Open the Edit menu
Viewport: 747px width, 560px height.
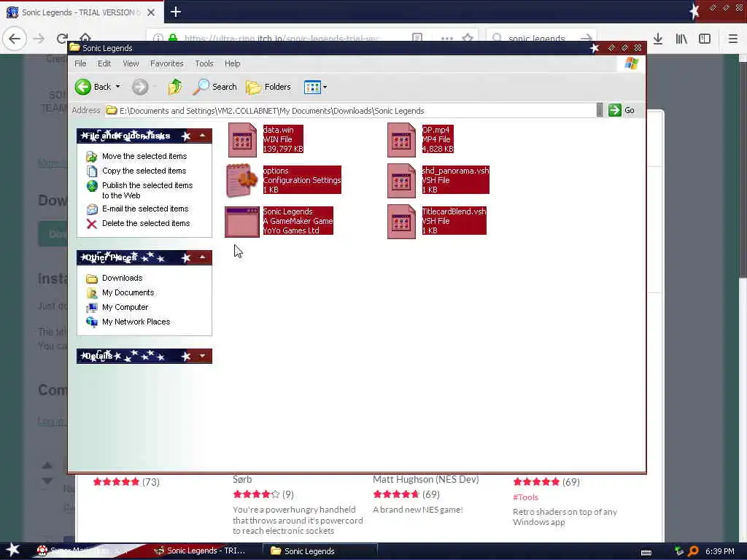(104, 63)
